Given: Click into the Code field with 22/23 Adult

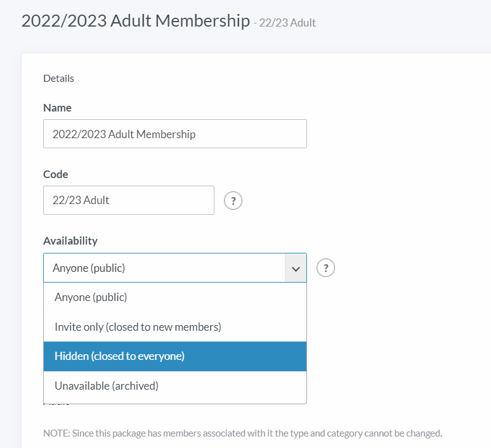Looking at the screenshot, I should coord(129,200).
